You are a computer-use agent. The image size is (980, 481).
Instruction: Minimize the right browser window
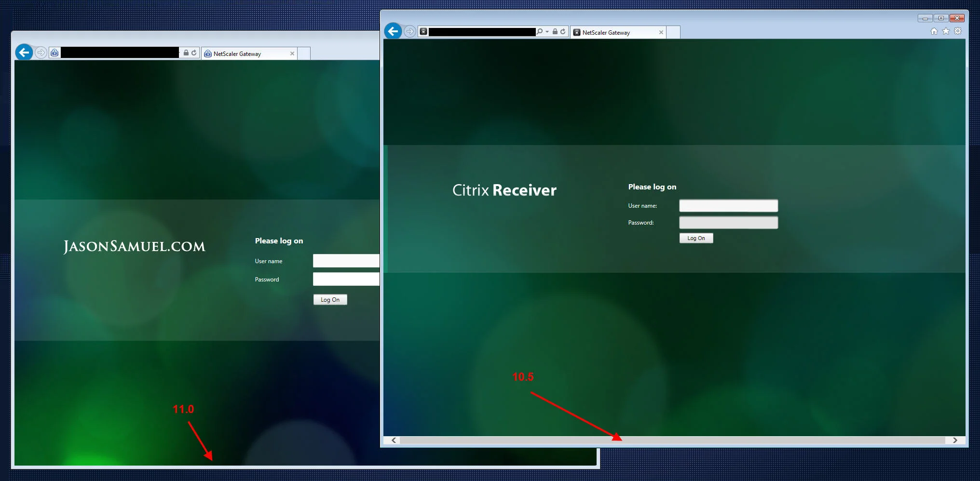point(925,18)
